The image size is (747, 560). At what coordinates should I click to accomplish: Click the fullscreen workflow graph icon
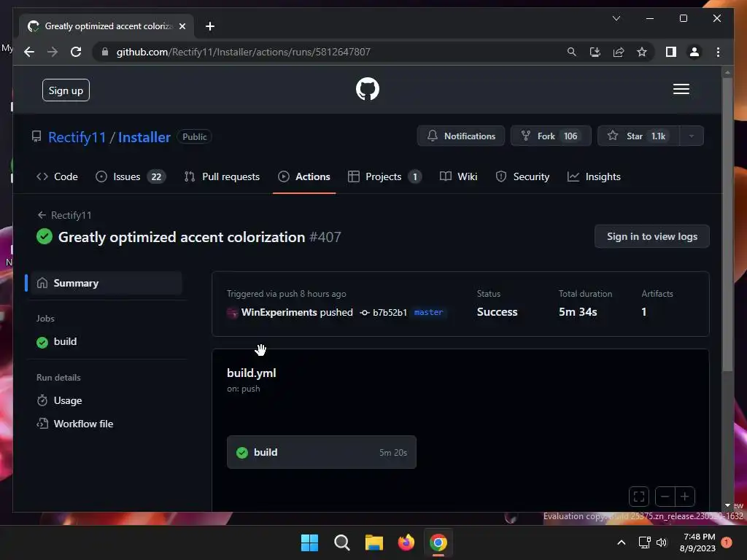point(639,497)
